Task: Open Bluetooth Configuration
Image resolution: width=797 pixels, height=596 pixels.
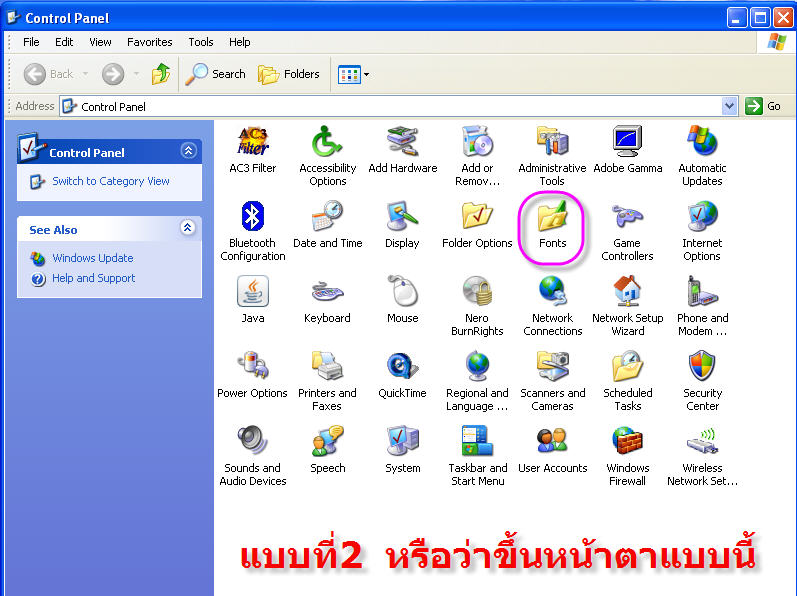Action: [x=253, y=232]
